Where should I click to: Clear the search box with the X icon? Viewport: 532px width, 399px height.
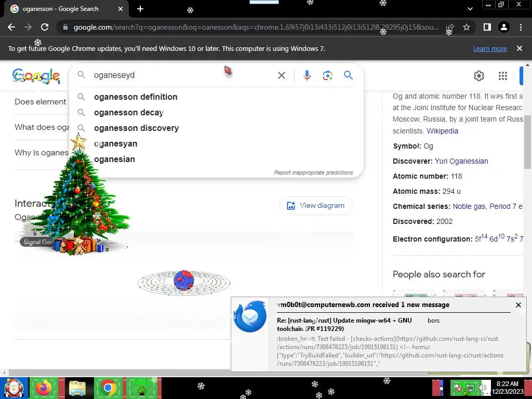tap(281, 75)
